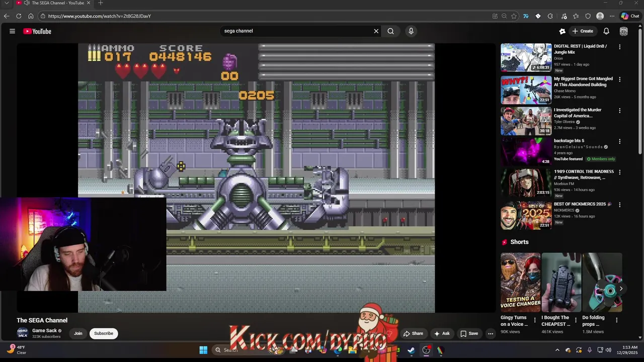The image size is (644, 362).
Task: Select 'The SEGA Channel - YouTube' tab
Action: (x=53, y=3)
